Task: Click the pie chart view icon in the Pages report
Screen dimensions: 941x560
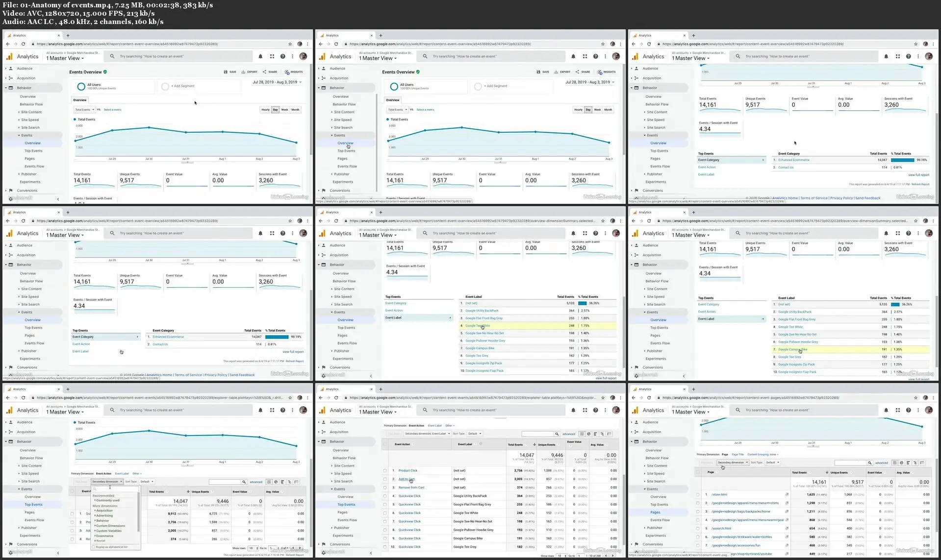Action: pos(901,463)
